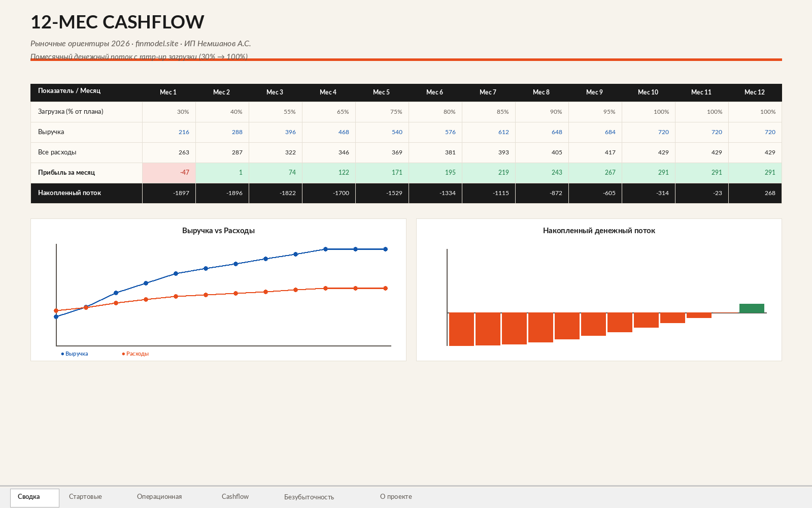Select the expenses cell 263
Screen dimensions: 812x508
click(x=169, y=152)
